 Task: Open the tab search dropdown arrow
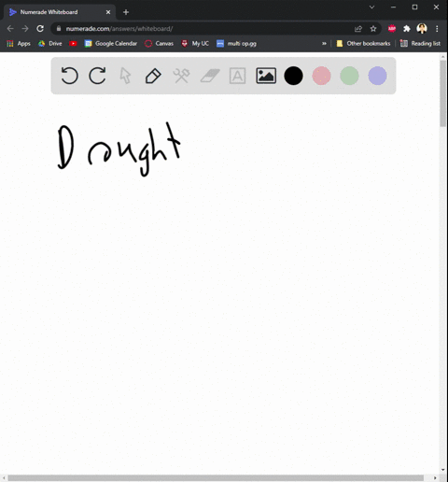pyautogui.click(x=371, y=7)
